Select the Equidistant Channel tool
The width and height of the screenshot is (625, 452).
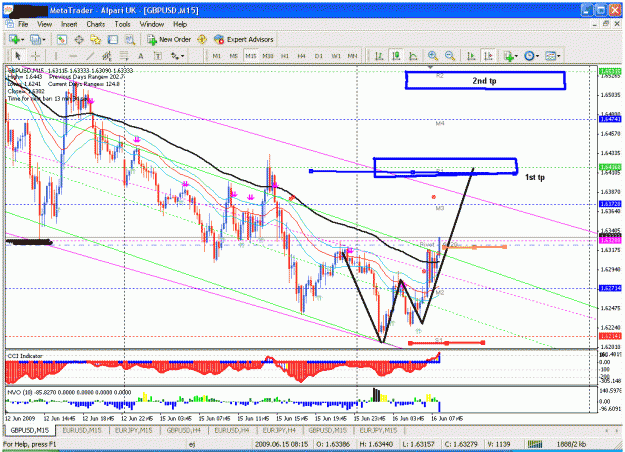pos(107,56)
